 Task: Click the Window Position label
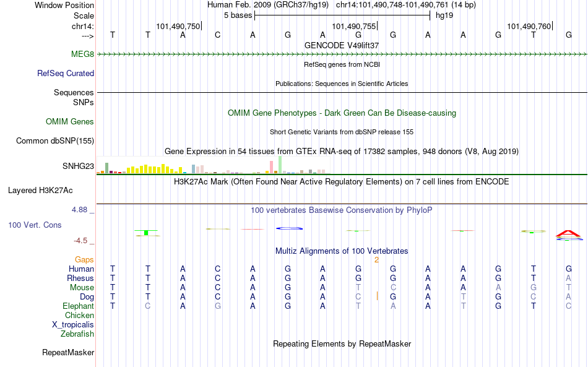pyautogui.click(x=64, y=5)
